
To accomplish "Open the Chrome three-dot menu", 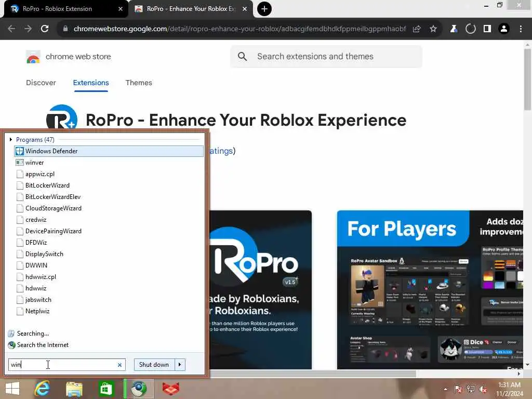I will pyautogui.click(x=521, y=29).
